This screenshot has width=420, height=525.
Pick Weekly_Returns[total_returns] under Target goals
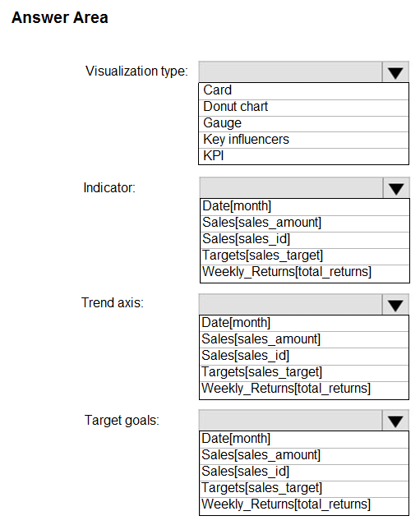(304, 505)
